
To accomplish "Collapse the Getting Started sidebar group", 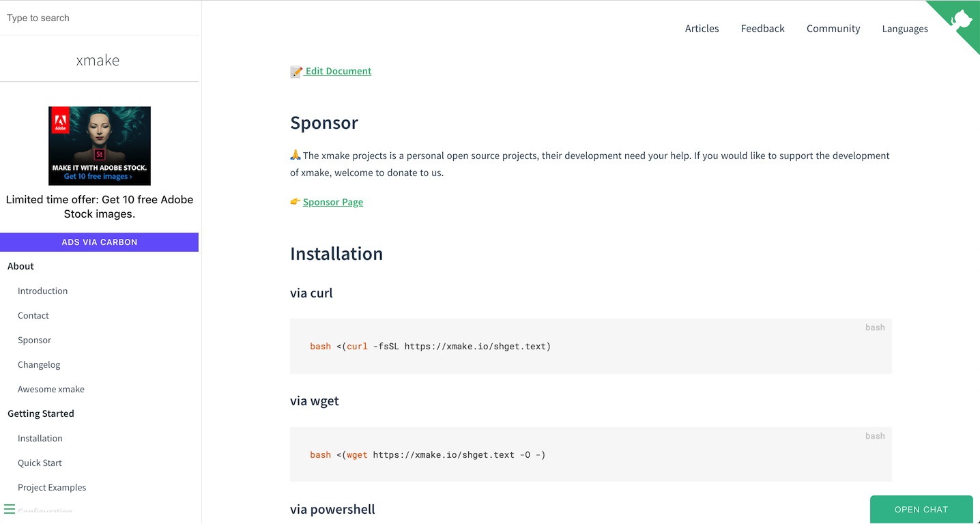I will pyautogui.click(x=41, y=413).
